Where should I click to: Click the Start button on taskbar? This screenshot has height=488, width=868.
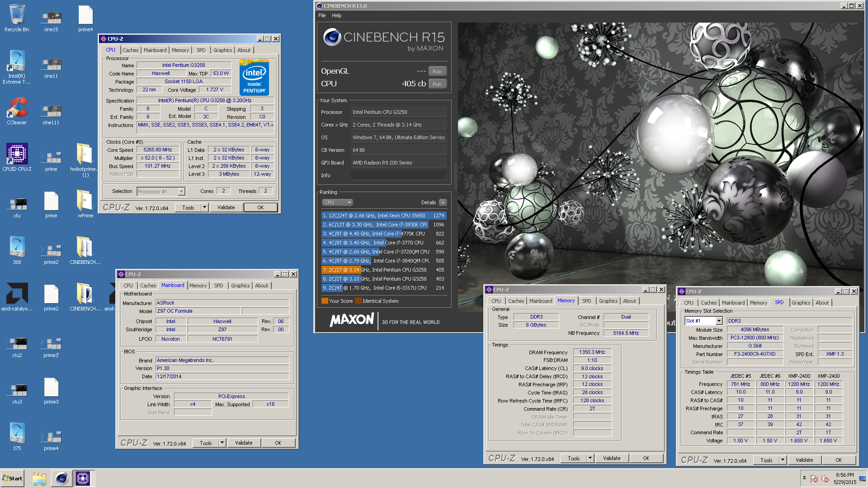point(13,478)
